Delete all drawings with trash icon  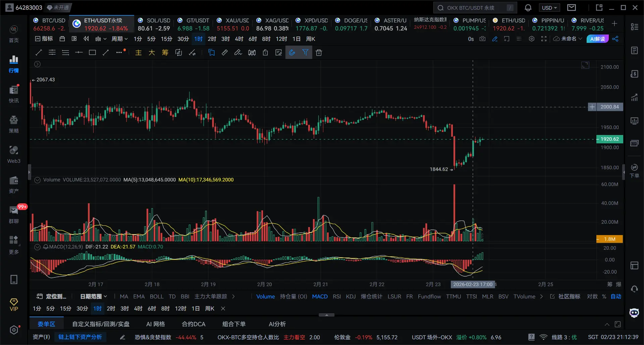point(319,53)
